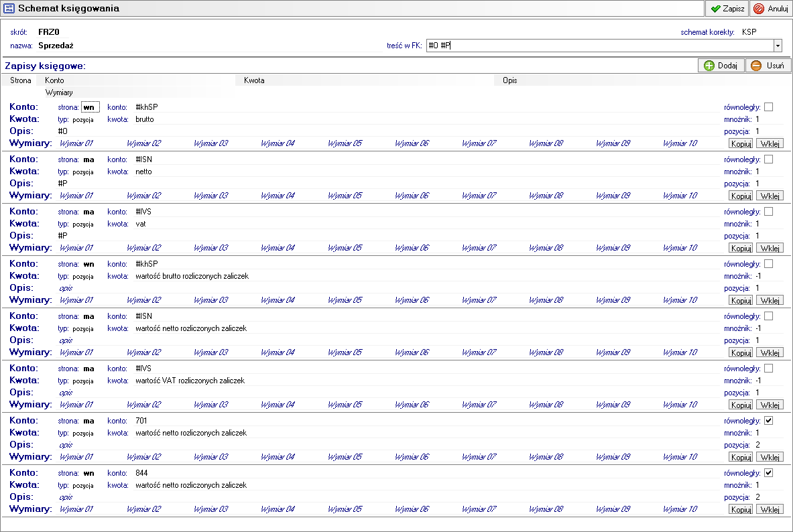
Task: Click typ pozycja field of #ISN netto entry
Action: pyautogui.click(x=83, y=172)
